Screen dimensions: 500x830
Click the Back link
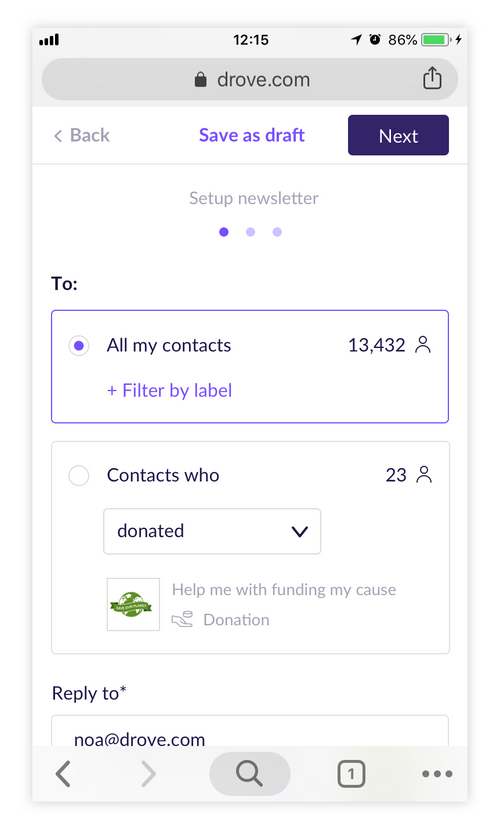81,136
